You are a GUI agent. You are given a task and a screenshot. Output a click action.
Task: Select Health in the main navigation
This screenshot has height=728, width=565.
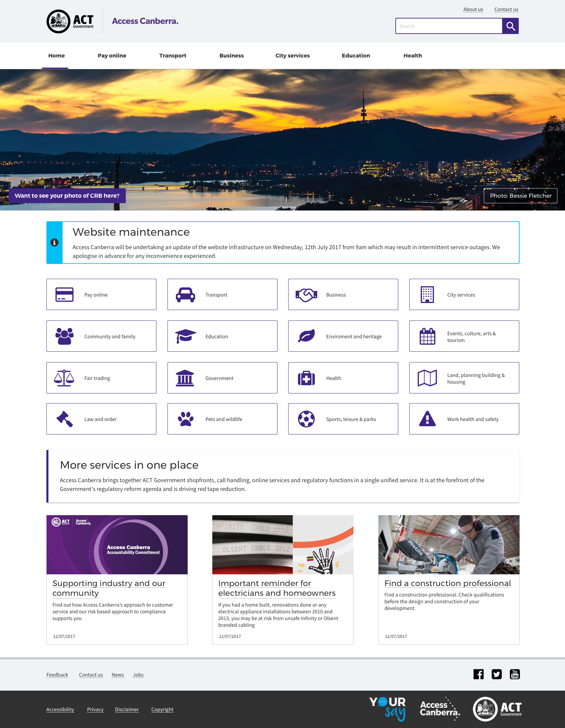[x=413, y=55]
